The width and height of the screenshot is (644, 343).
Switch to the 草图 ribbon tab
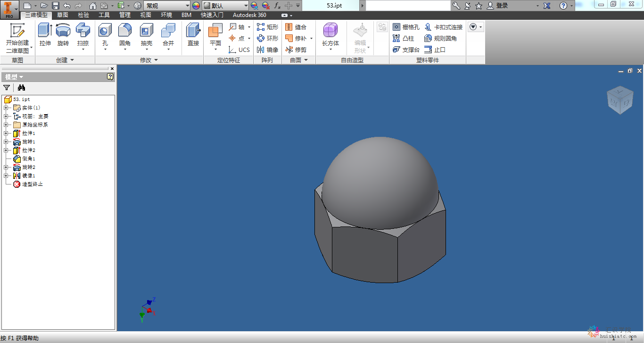point(63,15)
